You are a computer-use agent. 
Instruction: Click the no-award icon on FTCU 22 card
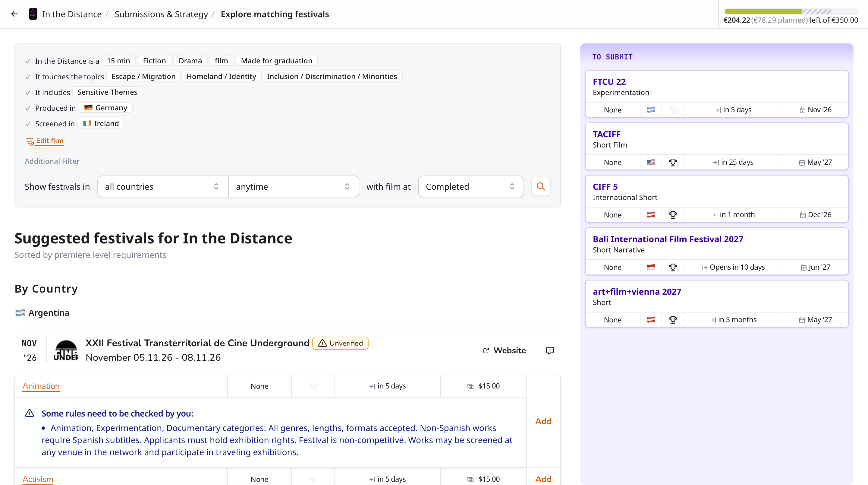click(x=673, y=109)
